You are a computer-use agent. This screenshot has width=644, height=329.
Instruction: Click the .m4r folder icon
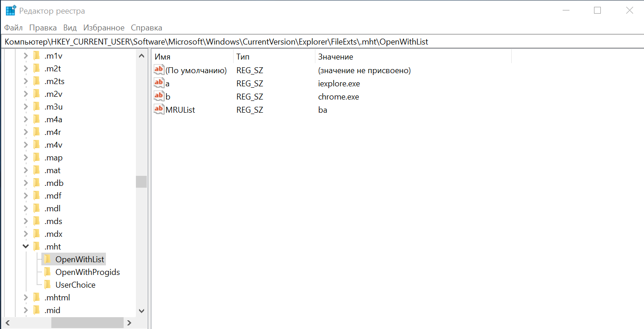point(37,132)
